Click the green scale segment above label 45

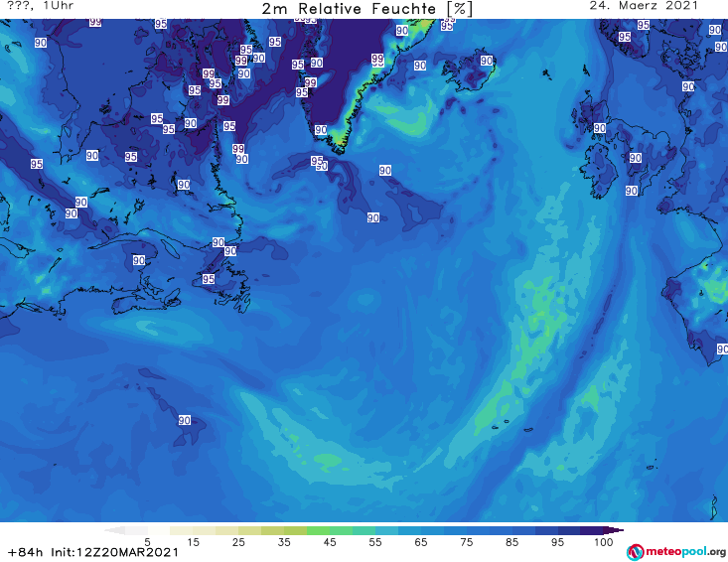pos(330,530)
